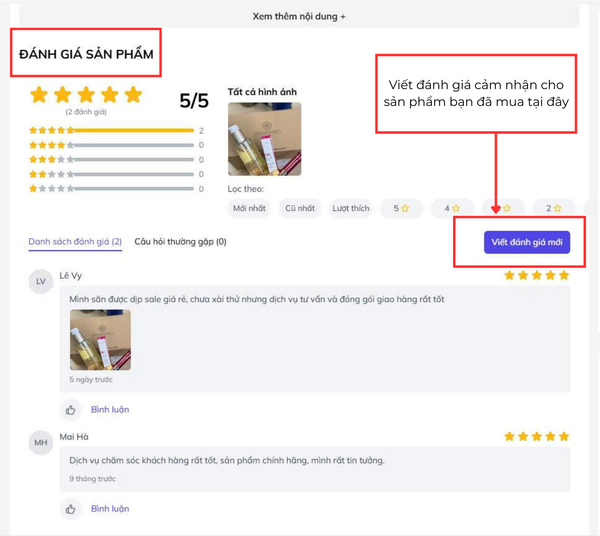Click the four-star rating bar row
Screen dimensions: 600x536
[117, 145]
